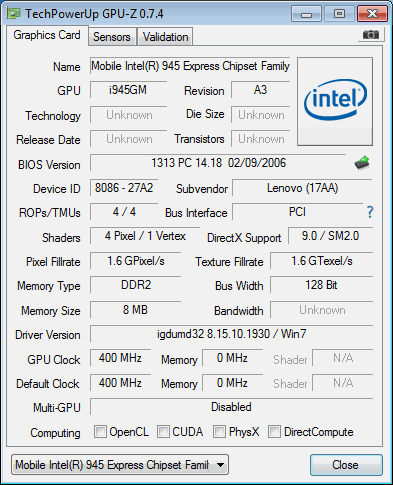Click the BIOS export chip icon
The image size is (393, 485).
point(362,163)
